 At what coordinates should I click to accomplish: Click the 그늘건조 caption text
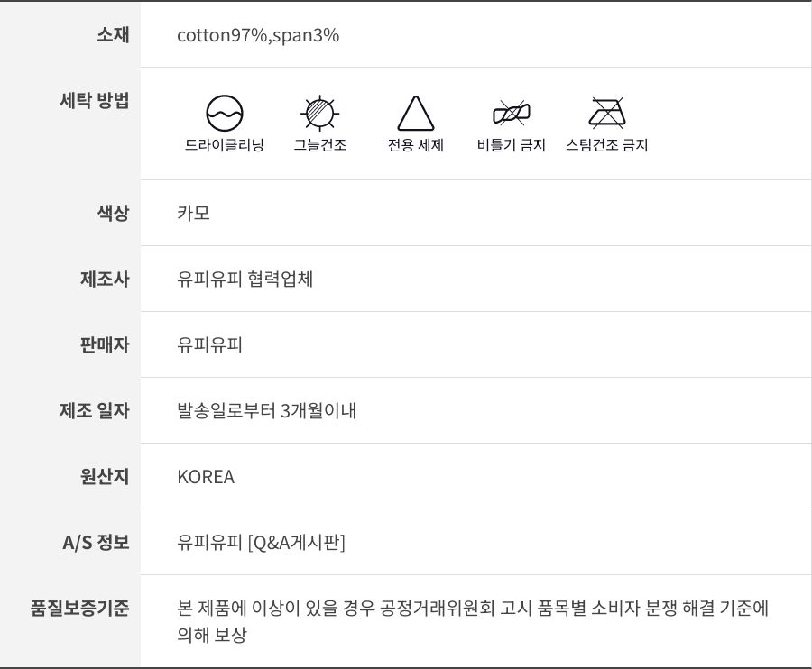pyautogui.click(x=319, y=145)
